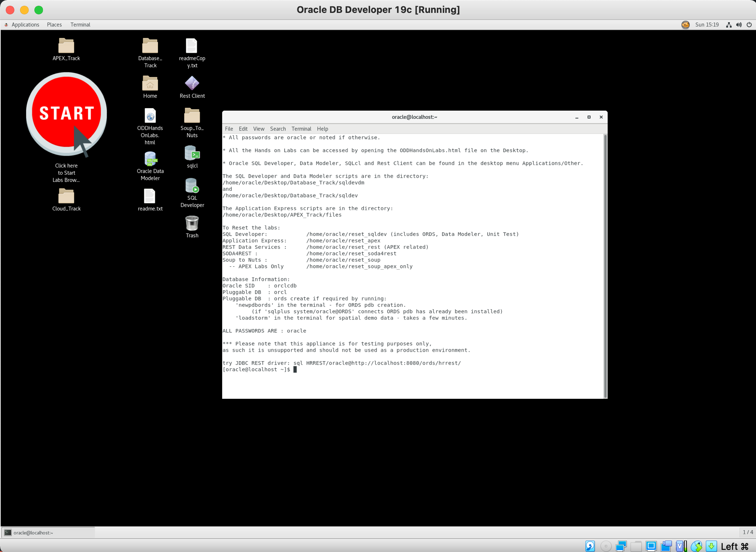The image size is (756, 552).
Task: Open the Places menu
Action: pos(54,25)
